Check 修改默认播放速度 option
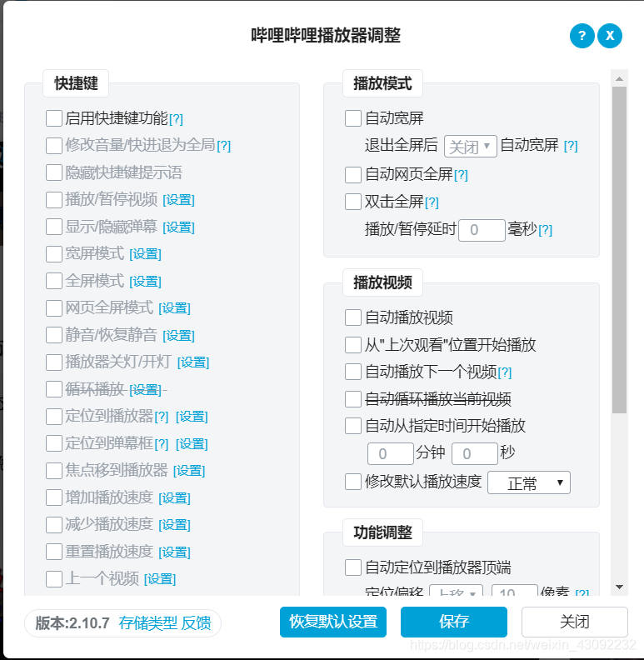644x660 pixels. 353,482
